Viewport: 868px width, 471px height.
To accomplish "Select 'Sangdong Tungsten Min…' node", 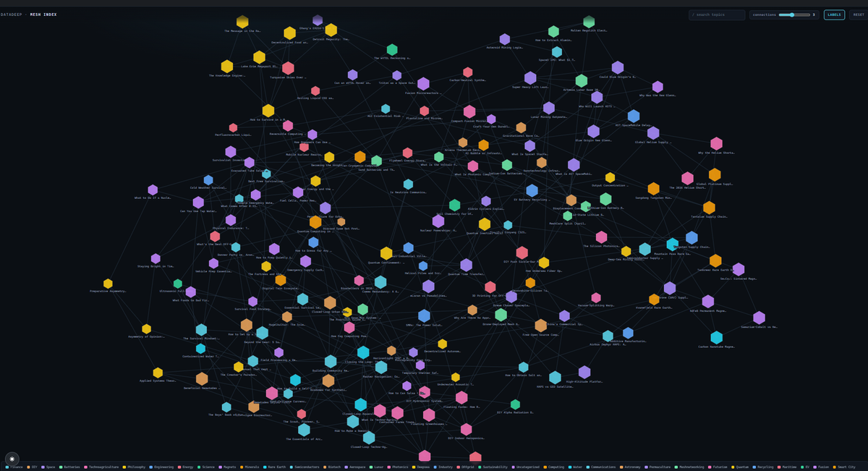I will pos(654,189).
